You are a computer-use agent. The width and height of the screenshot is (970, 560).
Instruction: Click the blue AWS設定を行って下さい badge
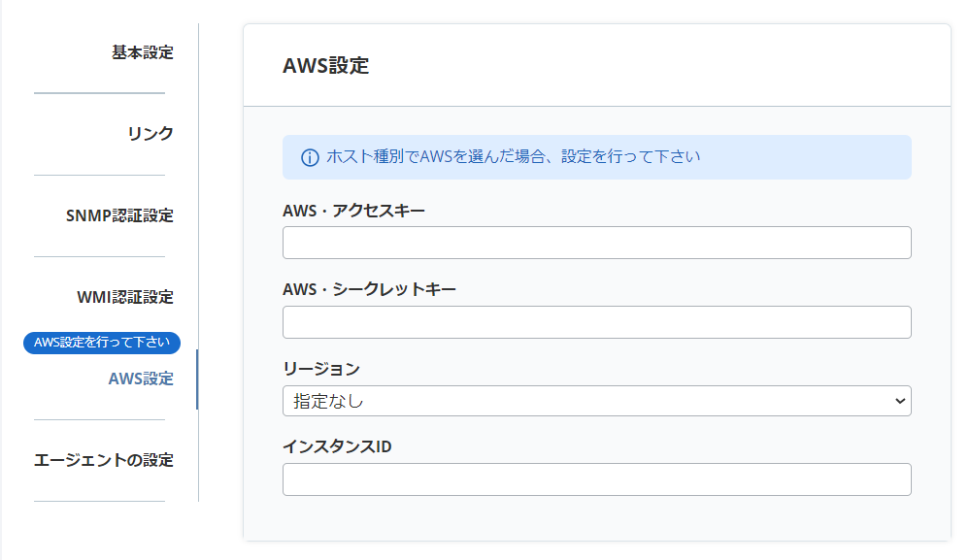[x=102, y=343]
